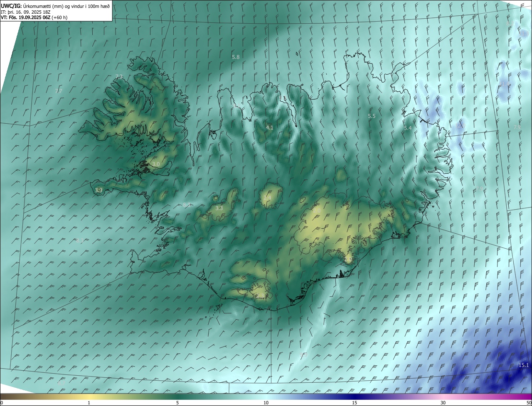Click the 3.0 label by Breiðafjörður bay

156,164
